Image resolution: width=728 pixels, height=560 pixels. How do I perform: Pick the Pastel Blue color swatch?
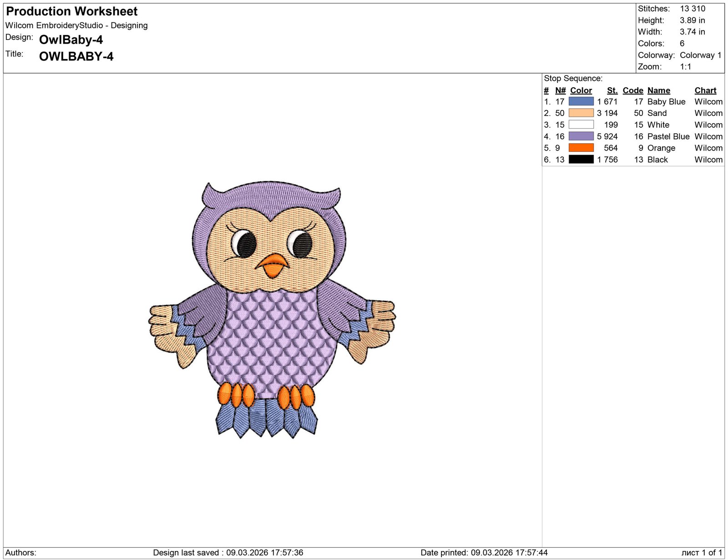(581, 136)
